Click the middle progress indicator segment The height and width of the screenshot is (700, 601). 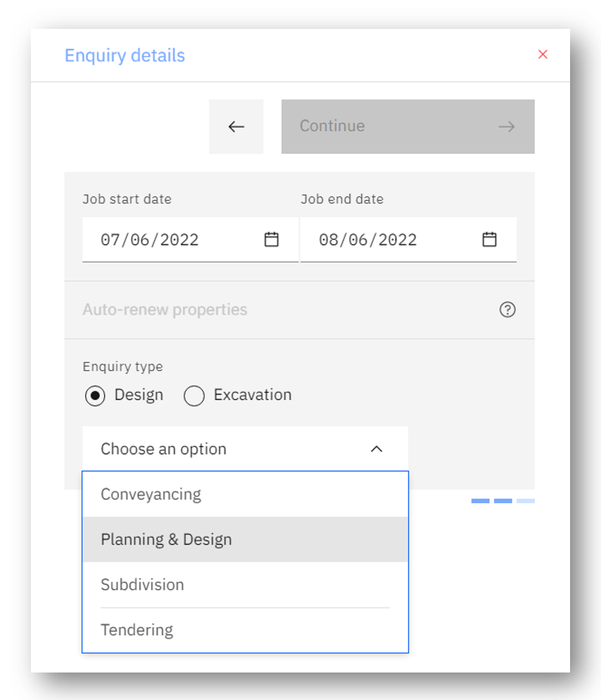point(503,501)
